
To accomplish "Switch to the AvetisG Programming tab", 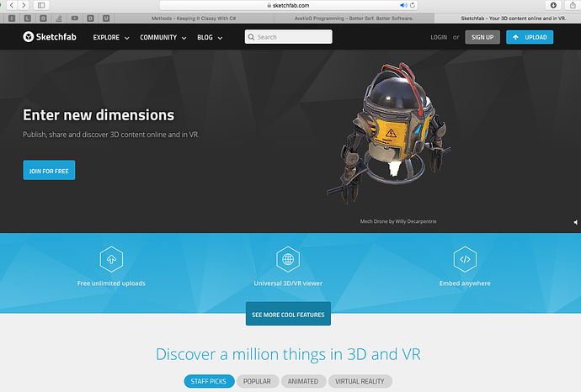I will click(354, 19).
